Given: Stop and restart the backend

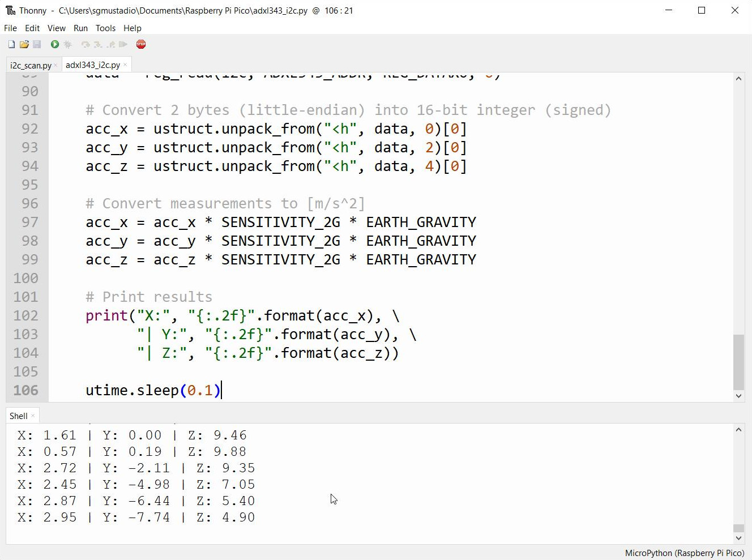Looking at the screenshot, I should click(x=140, y=44).
